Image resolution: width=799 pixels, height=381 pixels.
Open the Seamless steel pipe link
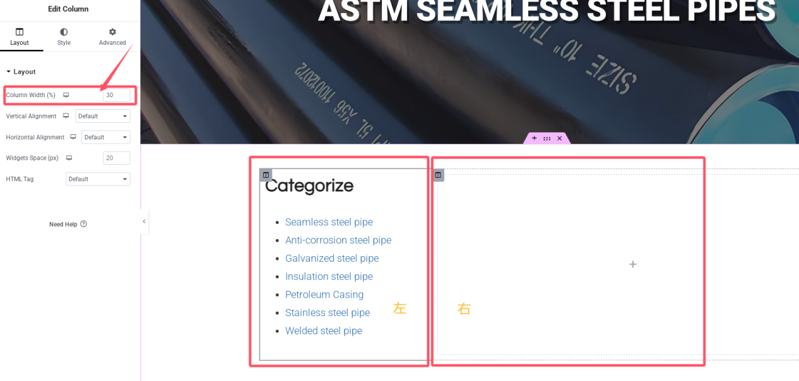pyautogui.click(x=329, y=222)
